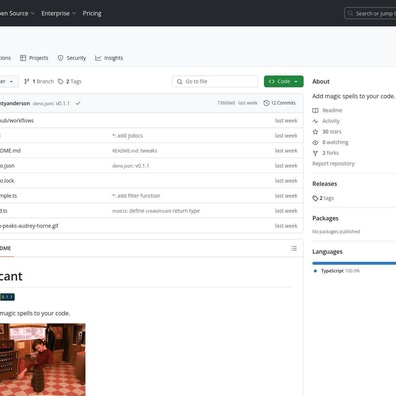Click the blue TypeScript language bar
Image resolution: width=396 pixels, height=396 pixels.
(354, 263)
